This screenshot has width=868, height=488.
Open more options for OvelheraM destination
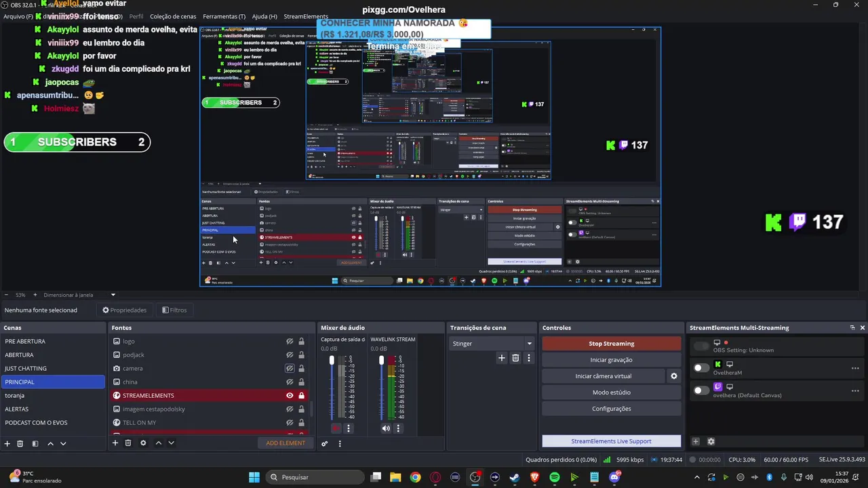point(855,368)
